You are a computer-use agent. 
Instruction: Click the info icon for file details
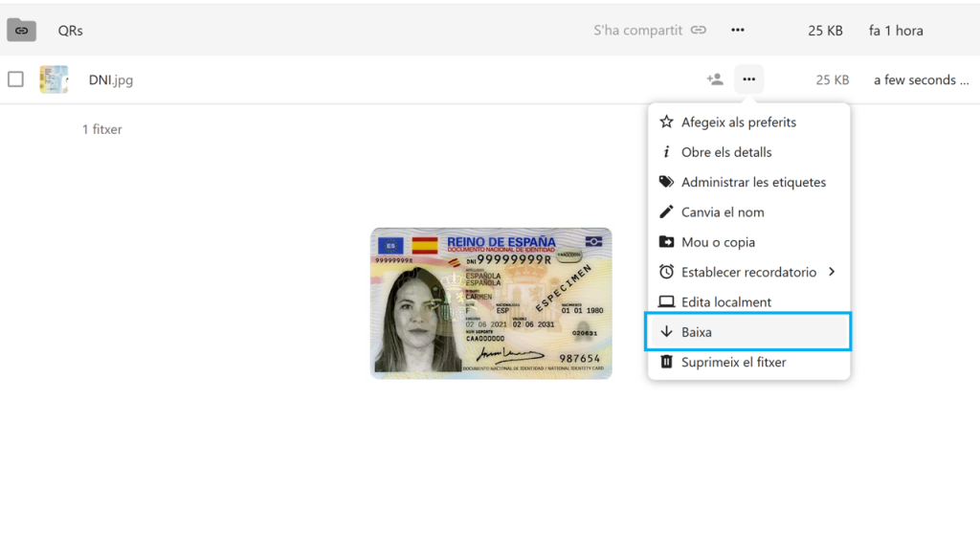pyautogui.click(x=666, y=152)
